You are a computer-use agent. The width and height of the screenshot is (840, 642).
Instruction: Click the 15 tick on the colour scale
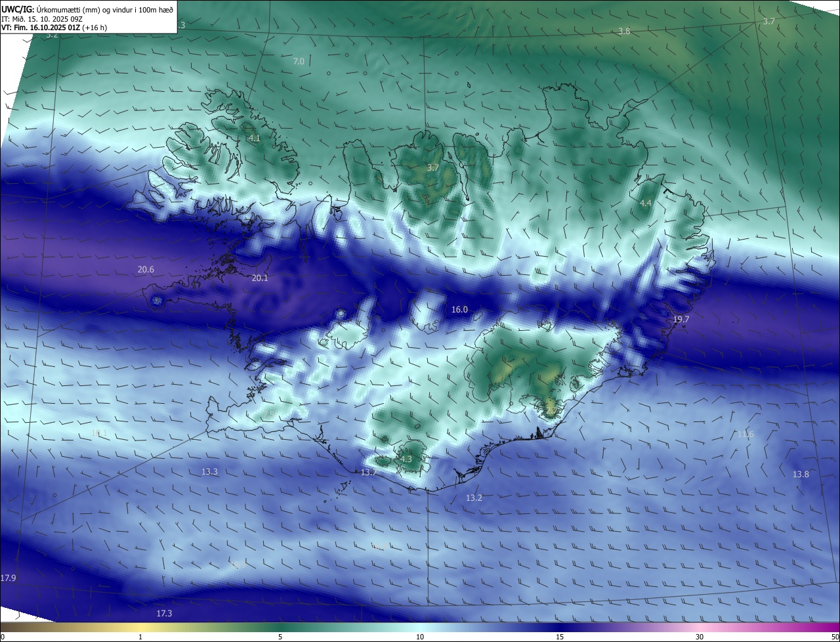click(560, 637)
